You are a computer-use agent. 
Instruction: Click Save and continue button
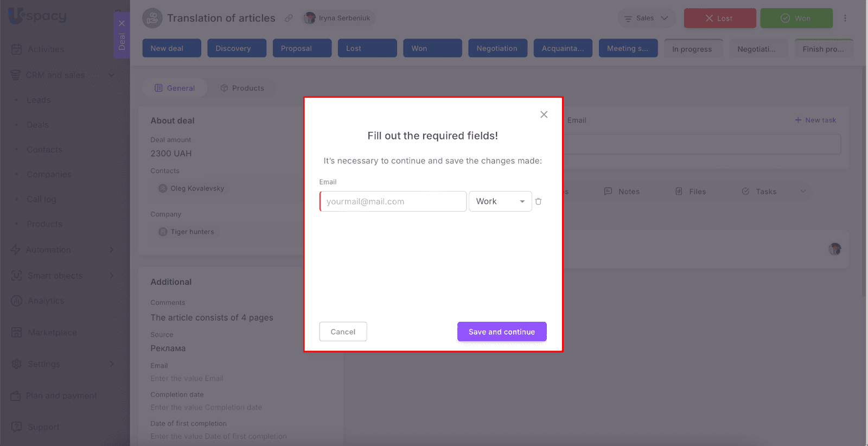[x=501, y=332]
